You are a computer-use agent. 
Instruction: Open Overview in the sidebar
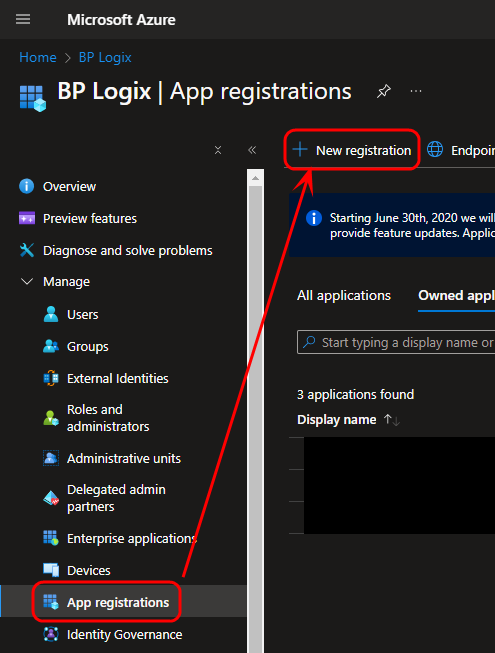pos(69,187)
